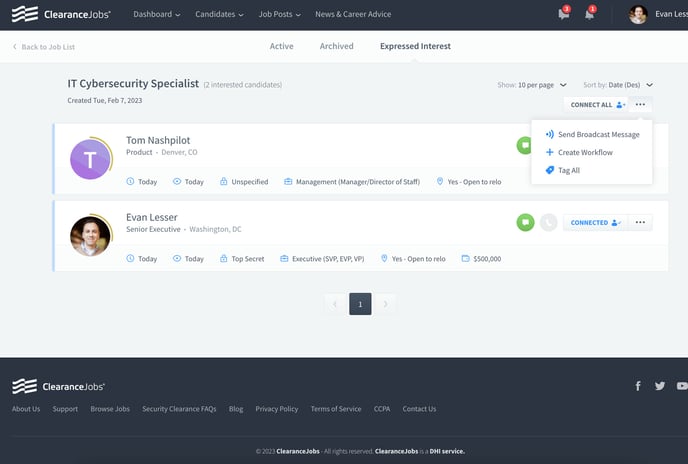Expand the Job Posts menu

tap(280, 14)
